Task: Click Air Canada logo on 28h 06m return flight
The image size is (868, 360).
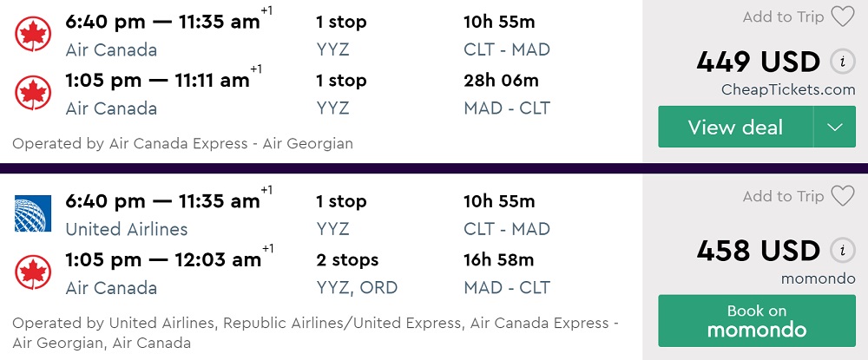Action: point(33,93)
